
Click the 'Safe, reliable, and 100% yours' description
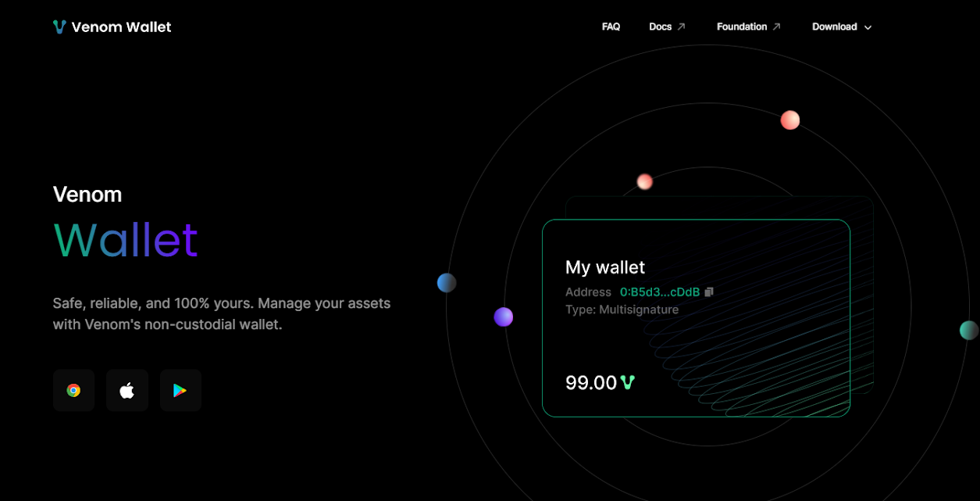222,313
